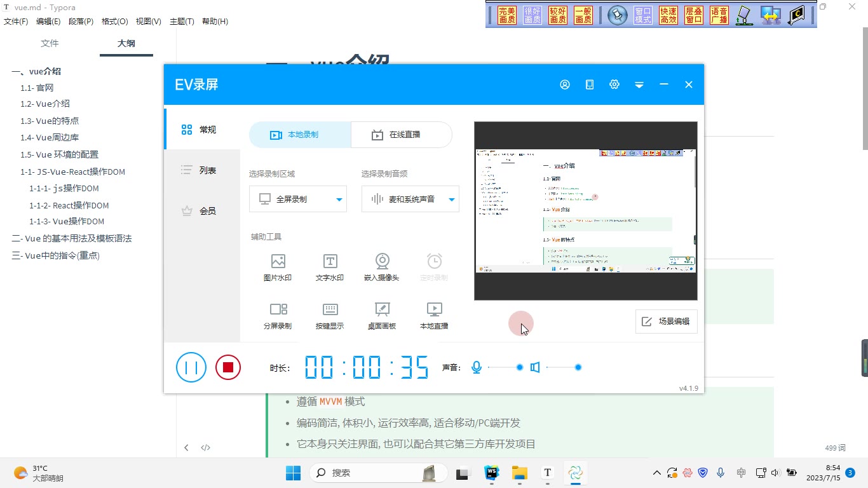Pause the EV recording
The width and height of the screenshot is (868, 488).
pyautogui.click(x=191, y=367)
